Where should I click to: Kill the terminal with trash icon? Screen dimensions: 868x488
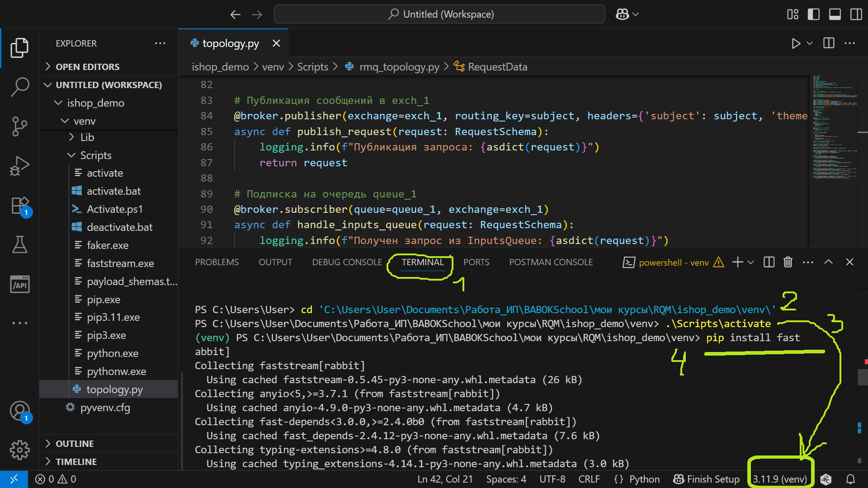(x=788, y=262)
